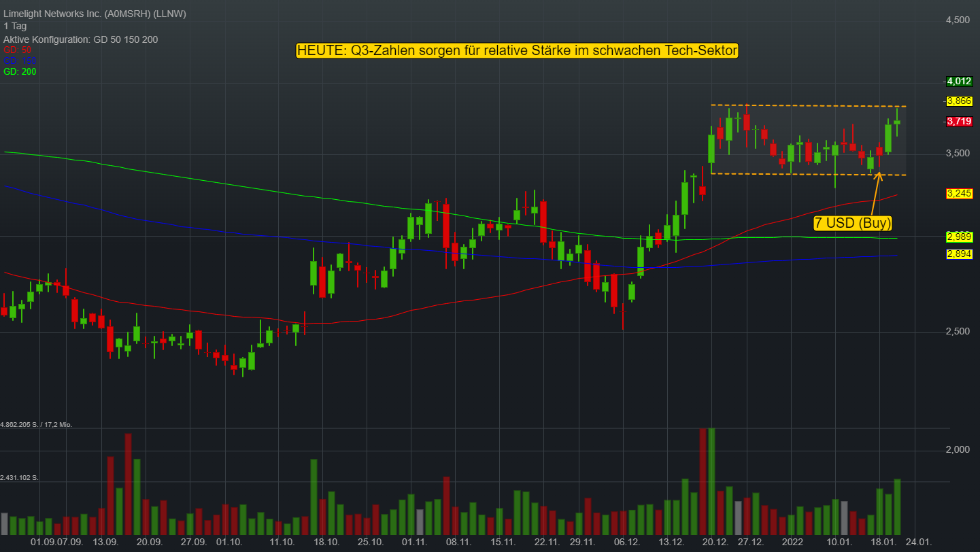Click the 18.10. date on time axis
This screenshot has height=552, width=980.
coord(326,542)
